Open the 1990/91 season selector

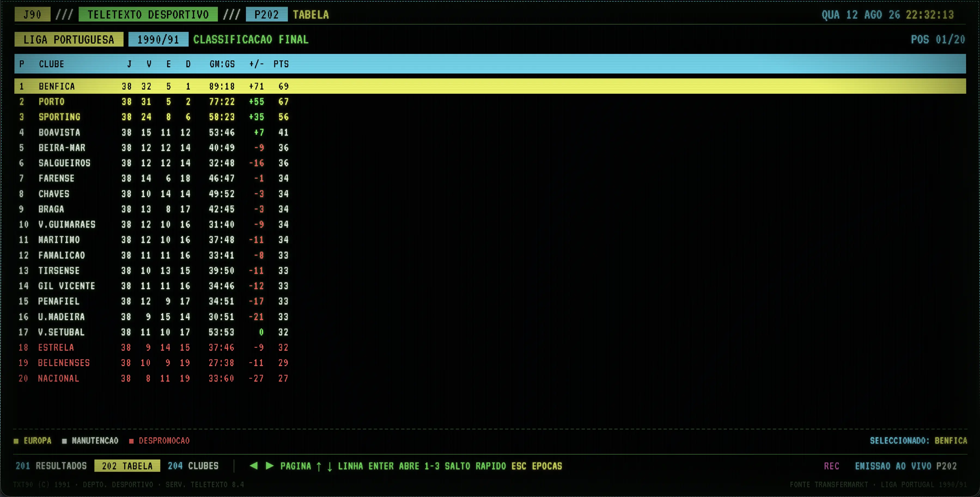158,39
